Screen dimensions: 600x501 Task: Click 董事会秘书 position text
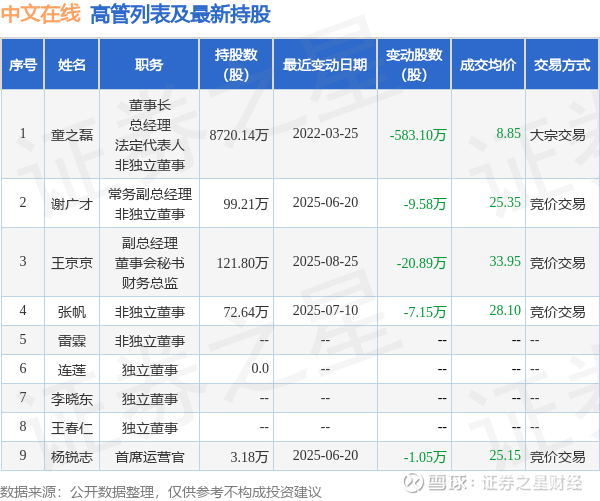pyautogui.click(x=150, y=263)
